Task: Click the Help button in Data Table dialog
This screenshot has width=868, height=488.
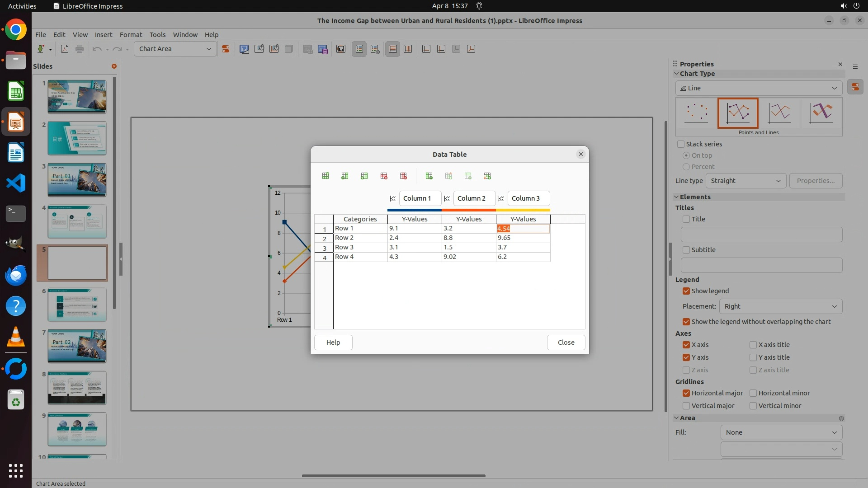Action: pyautogui.click(x=333, y=343)
